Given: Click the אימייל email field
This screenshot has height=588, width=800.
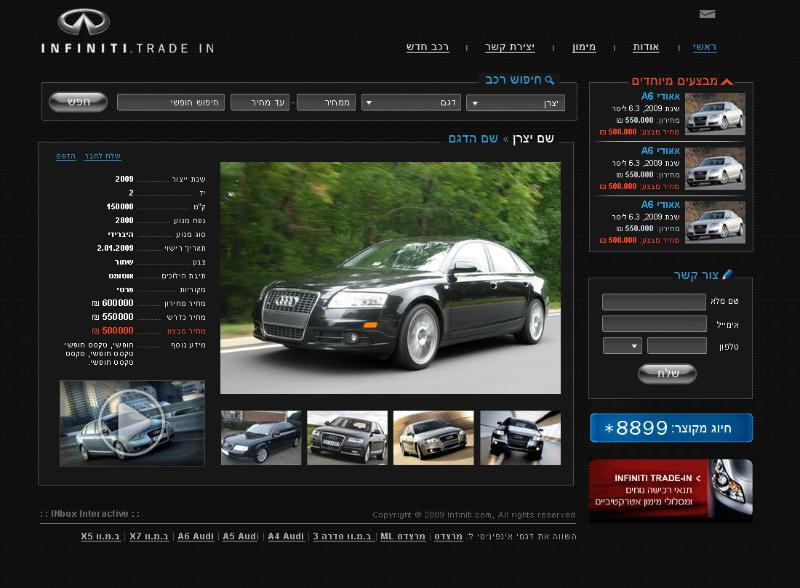Looking at the screenshot, I should [654, 324].
